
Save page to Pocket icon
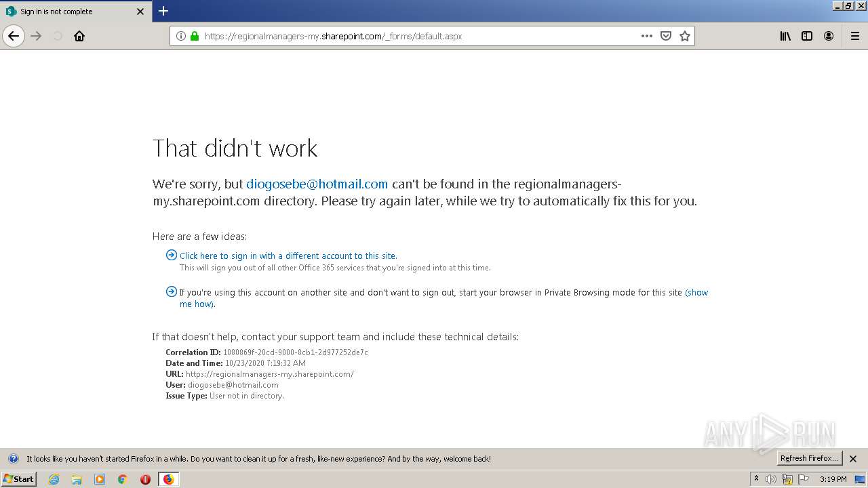pyautogui.click(x=666, y=36)
